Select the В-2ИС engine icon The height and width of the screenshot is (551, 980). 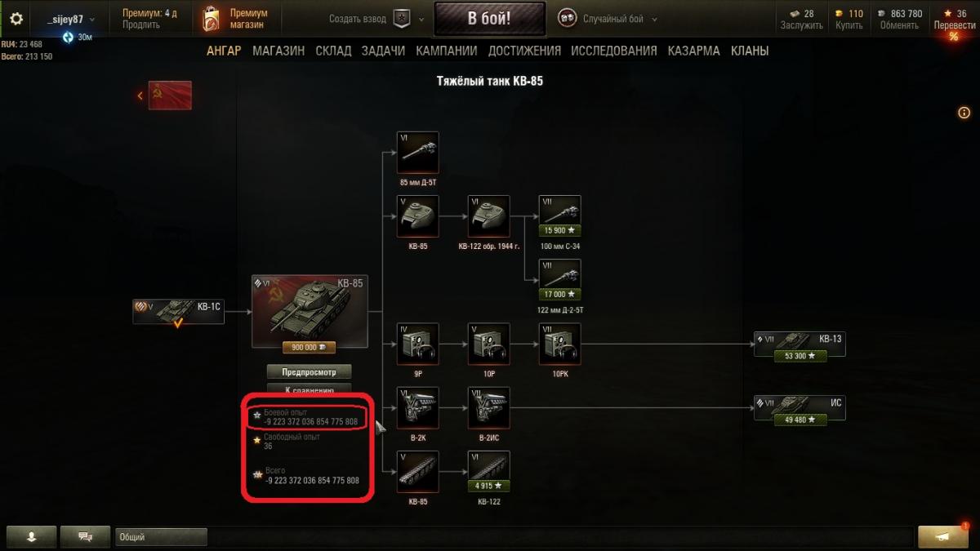489,407
